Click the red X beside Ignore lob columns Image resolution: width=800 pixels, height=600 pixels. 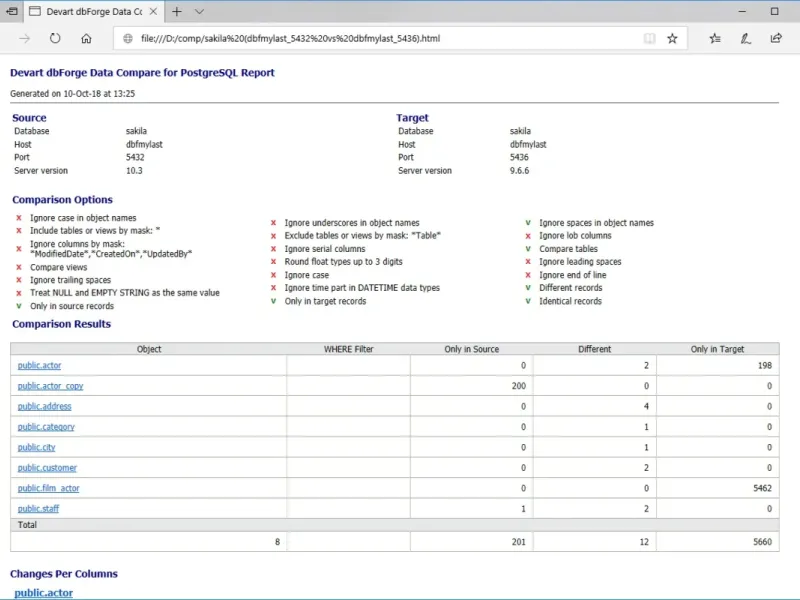pyautogui.click(x=528, y=236)
